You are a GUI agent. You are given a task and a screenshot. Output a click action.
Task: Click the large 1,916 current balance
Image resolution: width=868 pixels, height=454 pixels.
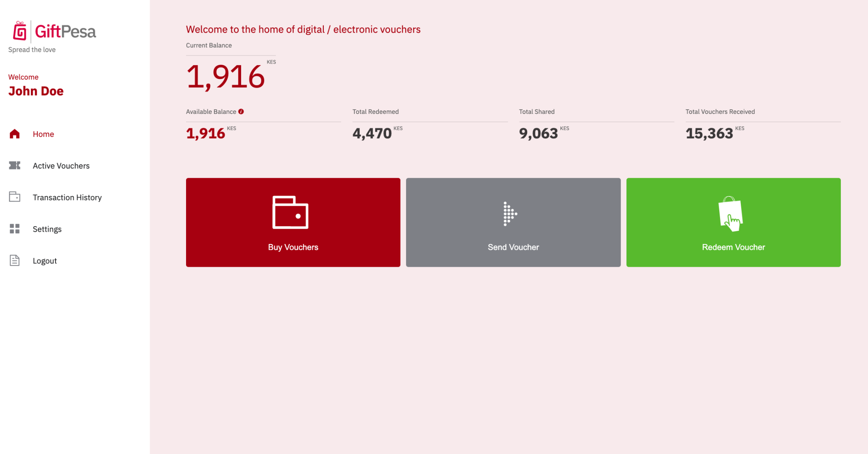coord(225,77)
